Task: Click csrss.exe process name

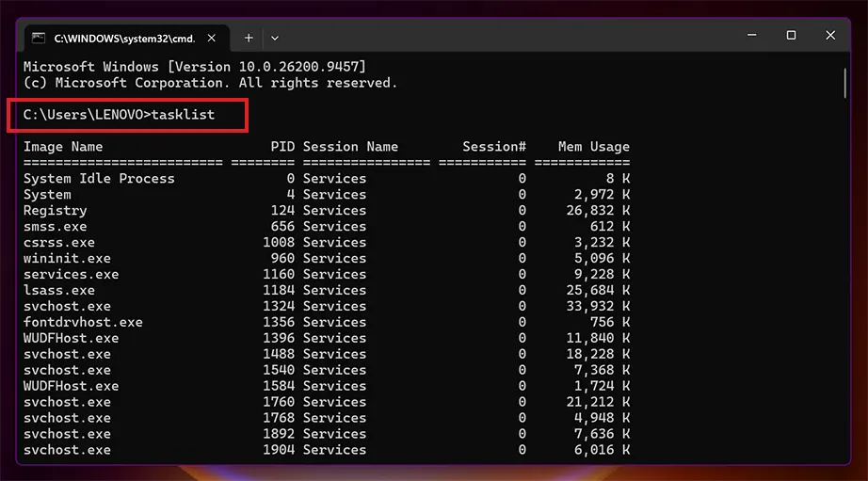Action: coord(58,243)
